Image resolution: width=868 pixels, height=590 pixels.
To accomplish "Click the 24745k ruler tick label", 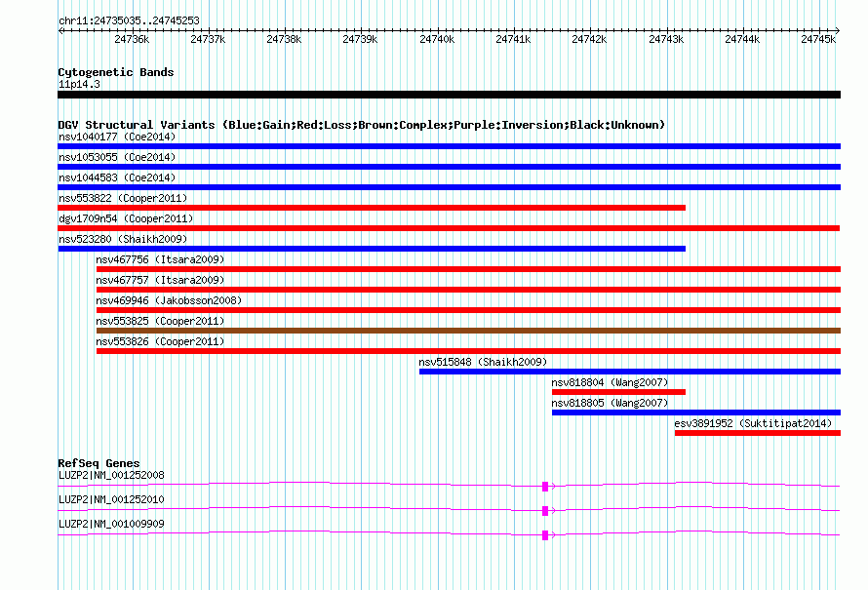I will pos(818,39).
